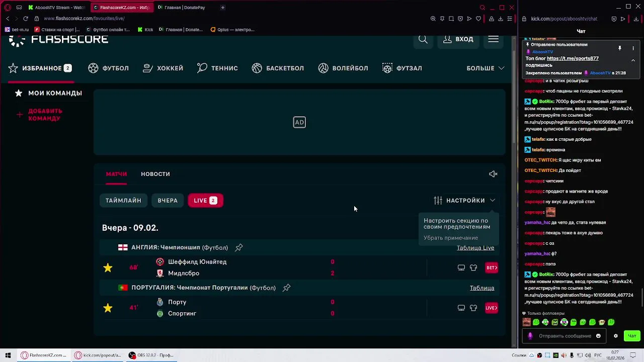Open a new browser tab
This screenshot has width=644, height=362.
point(223,8)
